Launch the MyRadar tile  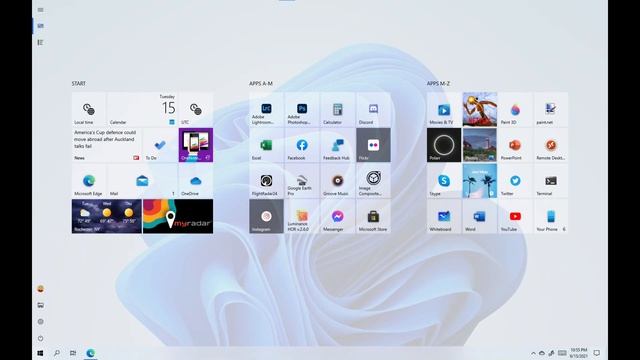click(x=178, y=216)
